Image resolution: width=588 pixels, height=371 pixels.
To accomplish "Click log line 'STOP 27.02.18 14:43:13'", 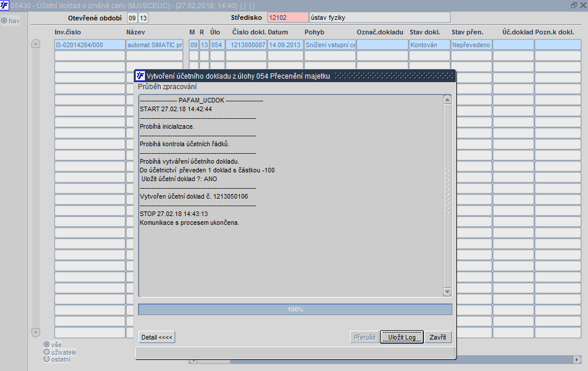I will 173,213.
